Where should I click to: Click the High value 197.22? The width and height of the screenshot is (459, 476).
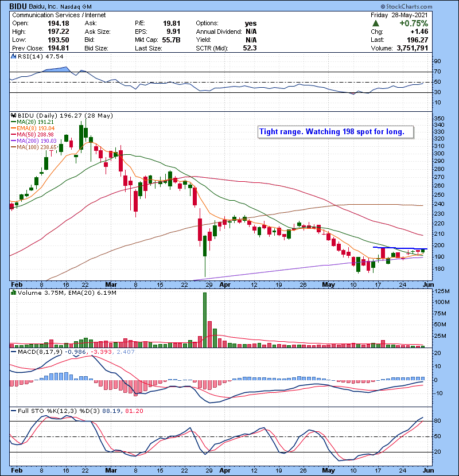coord(59,32)
